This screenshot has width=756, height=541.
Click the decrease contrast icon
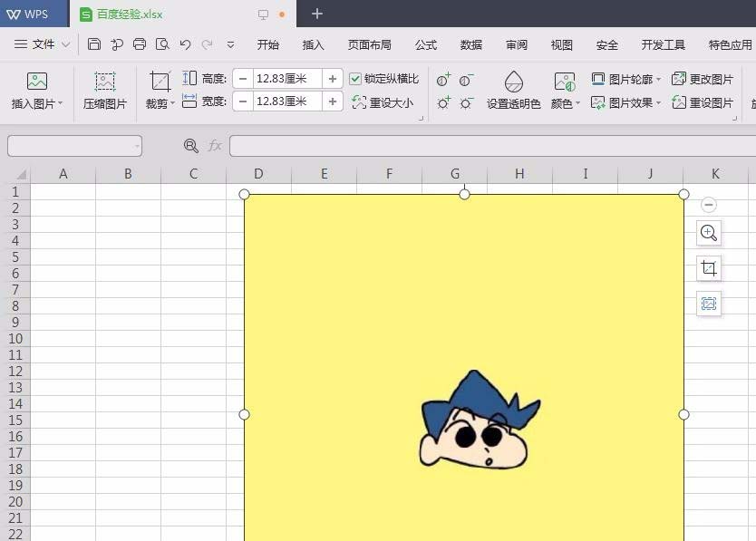pos(466,80)
